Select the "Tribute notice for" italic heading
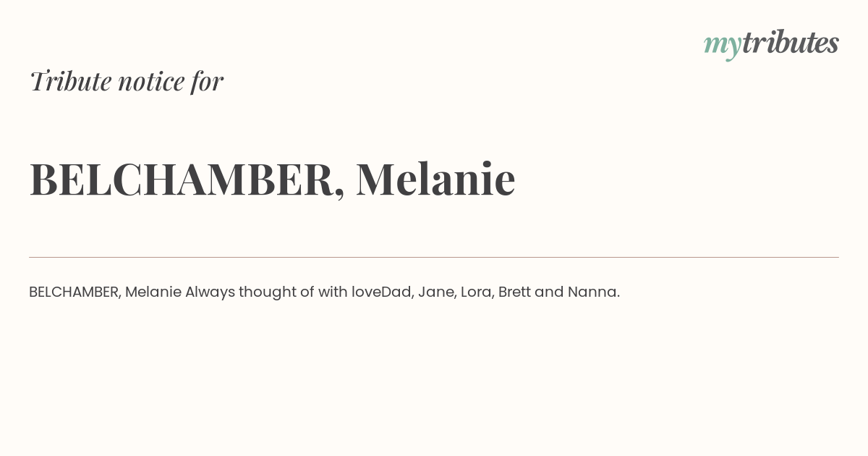 click(127, 81)
